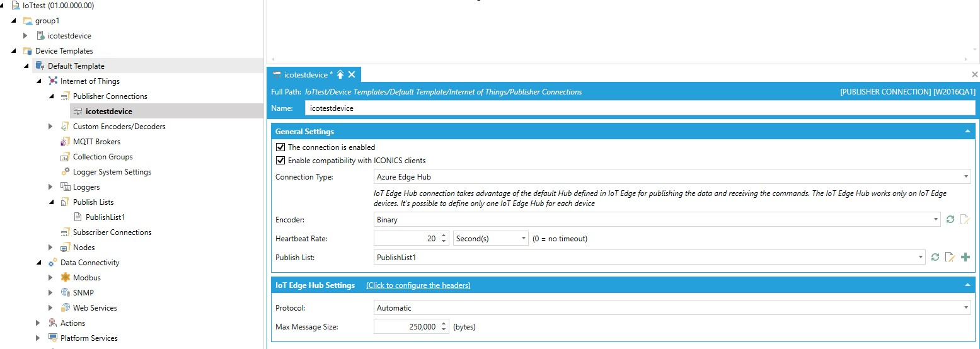Click green plus icon to add publish list

tap(965, 257)
